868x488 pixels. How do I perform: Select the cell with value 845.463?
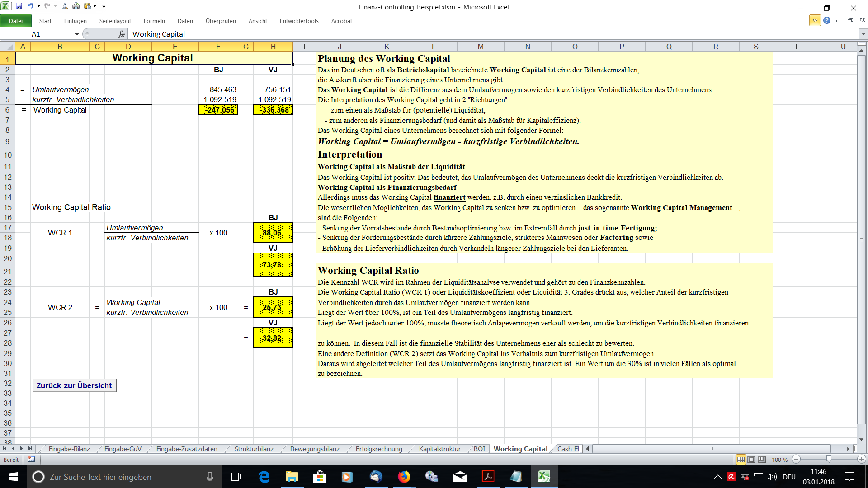(x=218, y=89)
